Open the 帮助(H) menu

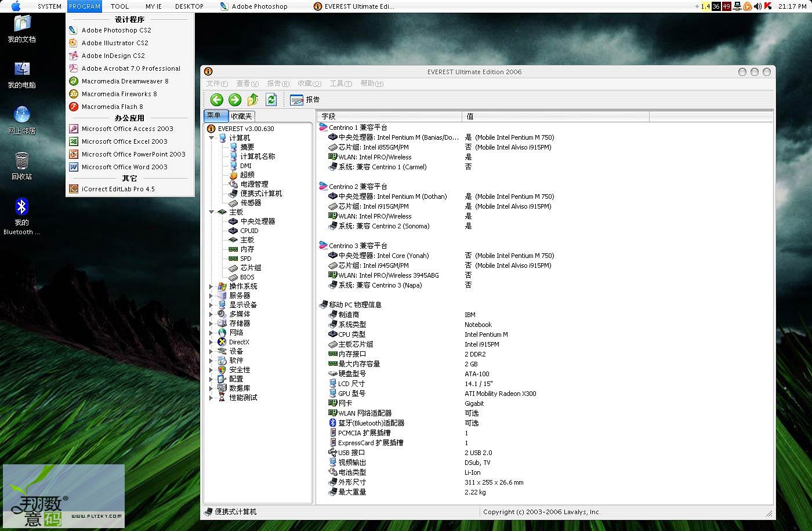[372, 83]
